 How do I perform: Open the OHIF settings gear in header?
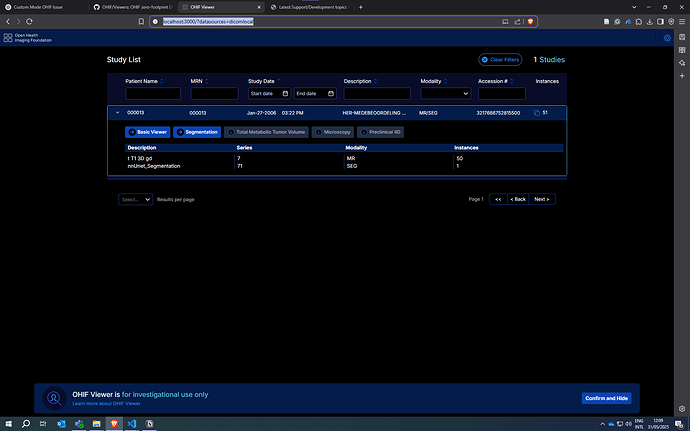click(x=667, y=38)
